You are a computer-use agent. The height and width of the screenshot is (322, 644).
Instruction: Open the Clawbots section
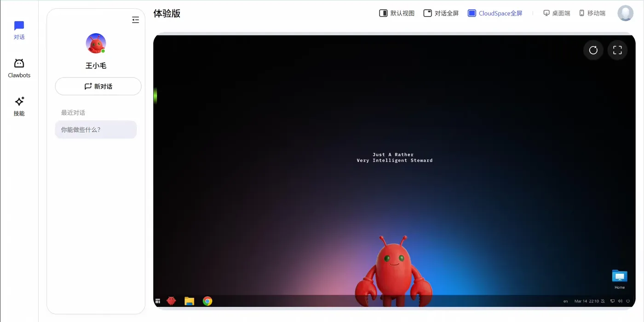19,68
